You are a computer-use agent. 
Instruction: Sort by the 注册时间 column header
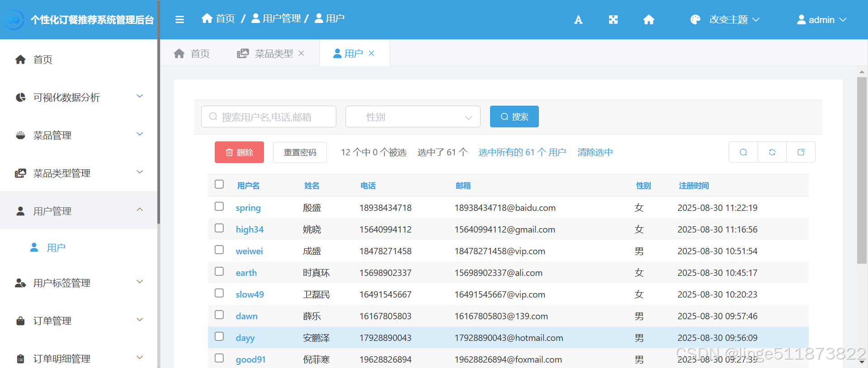693,186
